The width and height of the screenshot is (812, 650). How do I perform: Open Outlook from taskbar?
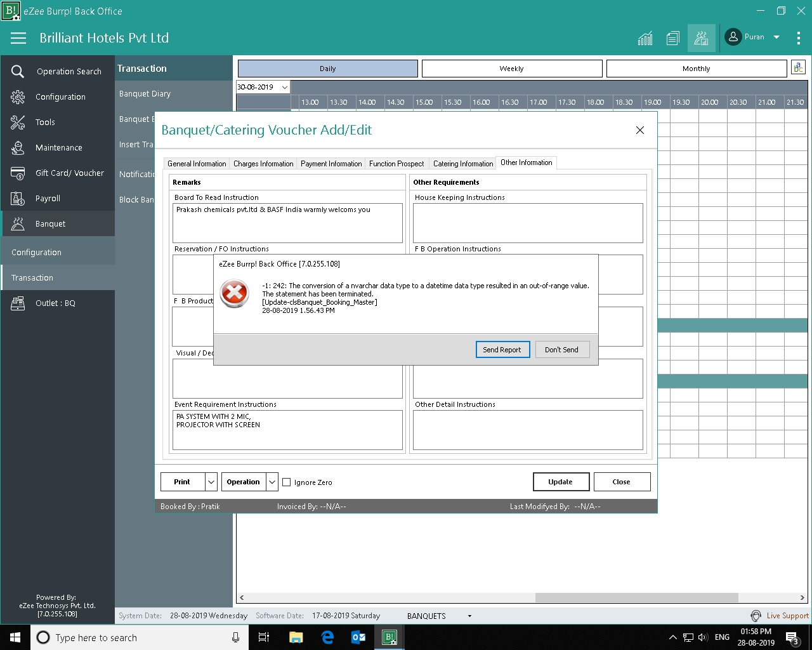coord(358,637)
